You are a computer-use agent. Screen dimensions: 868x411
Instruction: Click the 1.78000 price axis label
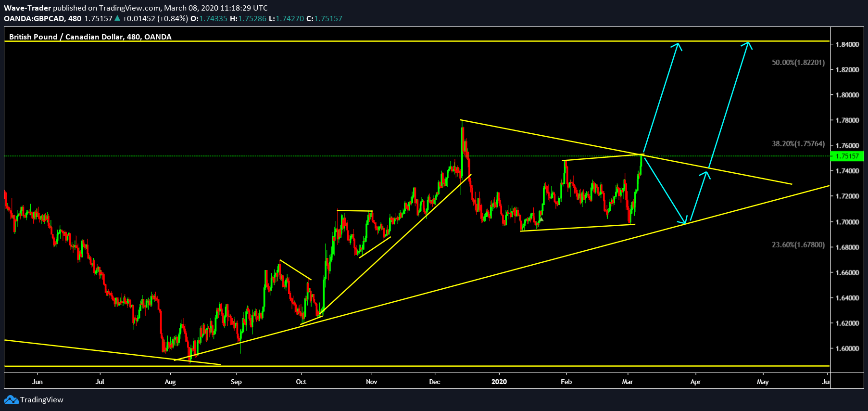[x=847, y=120]
